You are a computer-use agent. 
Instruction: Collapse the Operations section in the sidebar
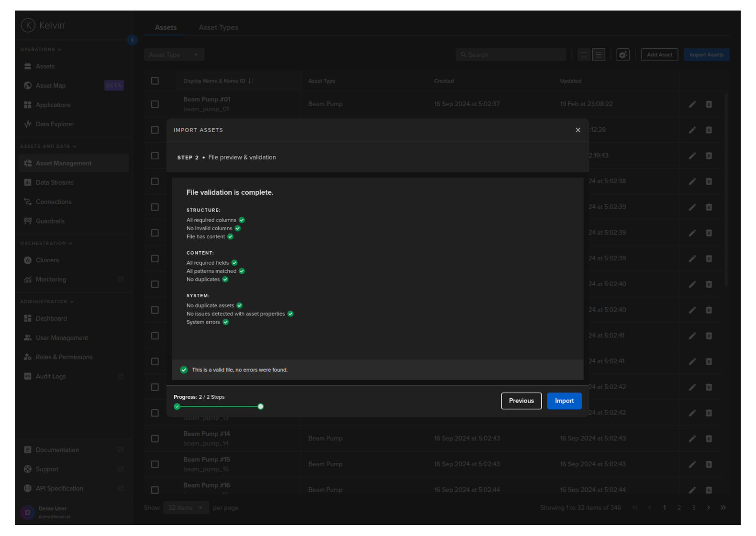41,49
